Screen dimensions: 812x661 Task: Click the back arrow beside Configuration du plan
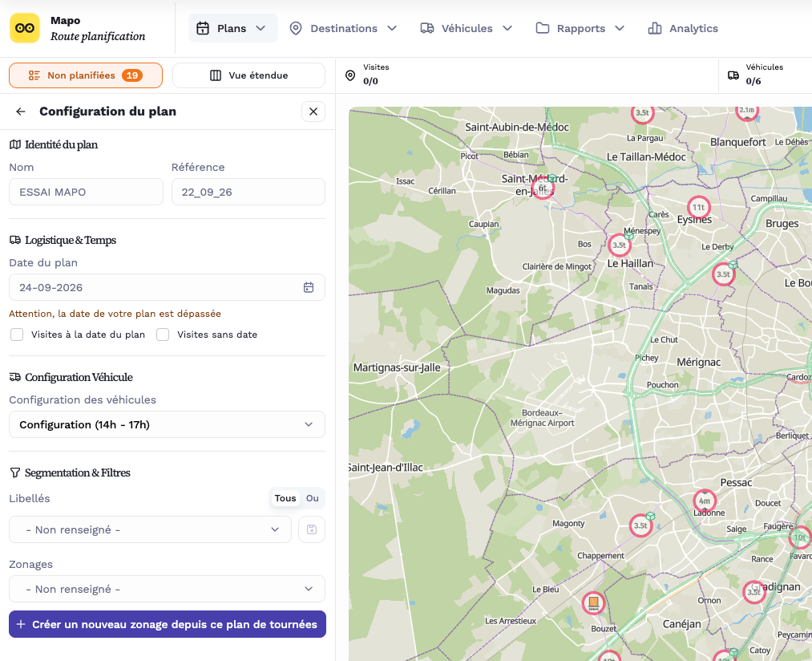(21, 112)
